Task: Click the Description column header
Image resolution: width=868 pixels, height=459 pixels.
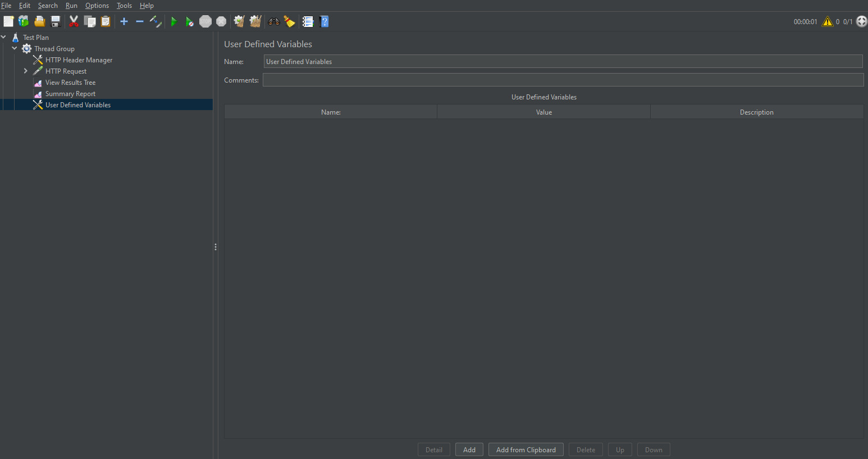Action: 757,112
